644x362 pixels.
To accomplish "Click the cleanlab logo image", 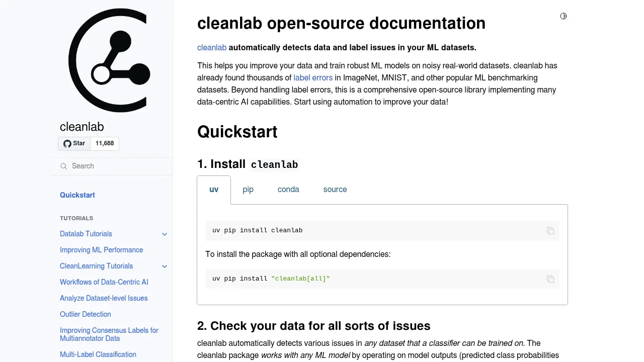I will pyautogui.click(x=109, y=60).
